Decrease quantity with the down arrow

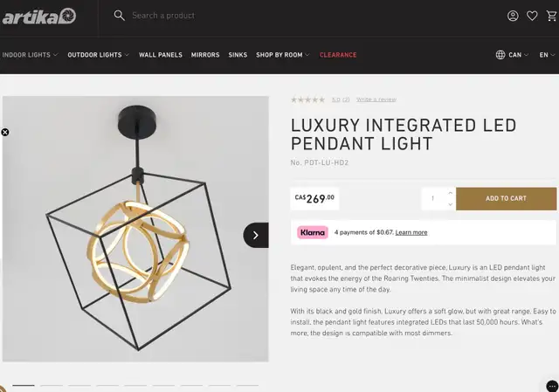coord(451,204)
